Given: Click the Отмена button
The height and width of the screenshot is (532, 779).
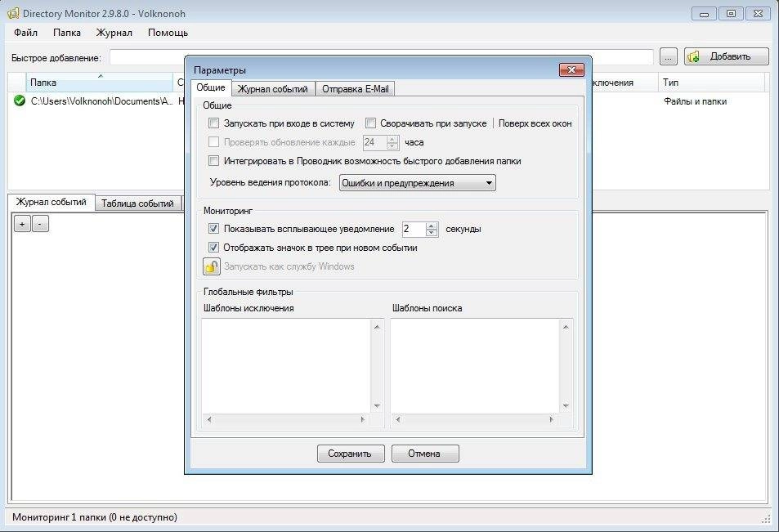Looking at the screenshot, I should pos(425,454).
